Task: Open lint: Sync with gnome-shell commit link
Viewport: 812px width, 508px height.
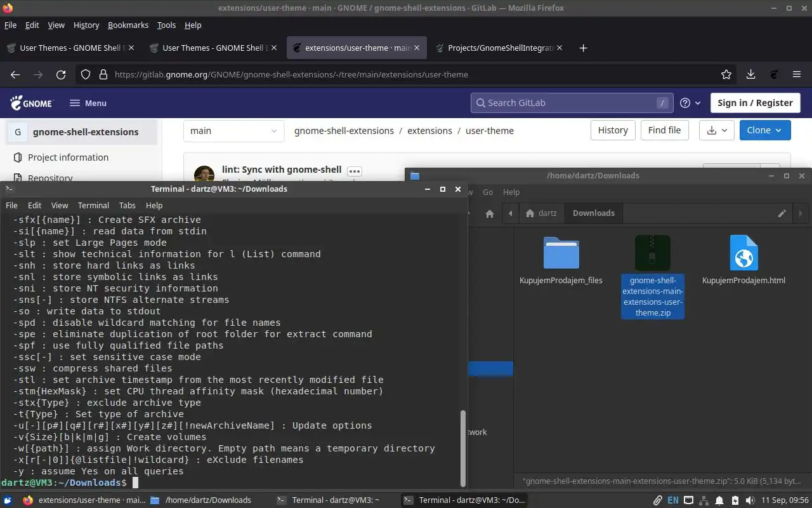Action: coord(282,170)
